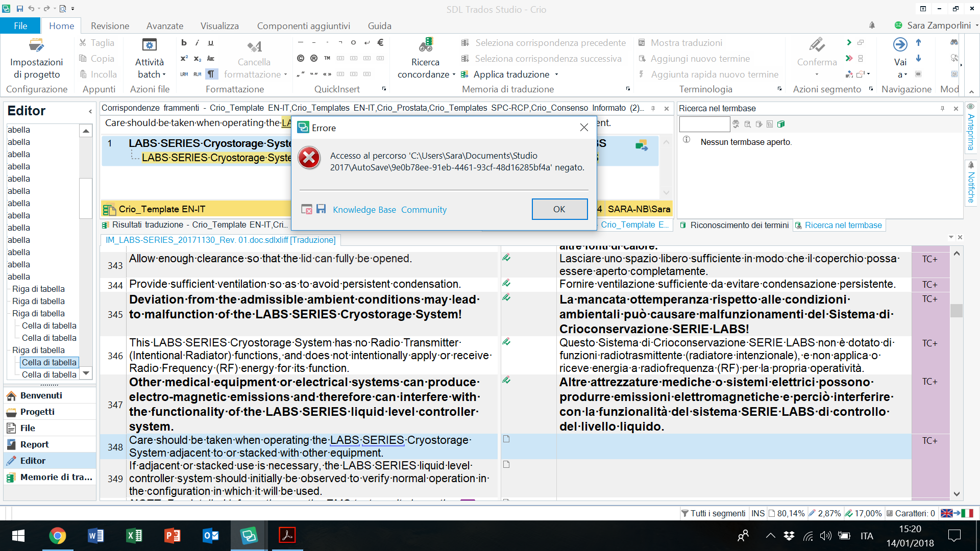Screen dimensions: 980x551
Task: Open the Revisione ribbon tab
Action: point(110,26)
